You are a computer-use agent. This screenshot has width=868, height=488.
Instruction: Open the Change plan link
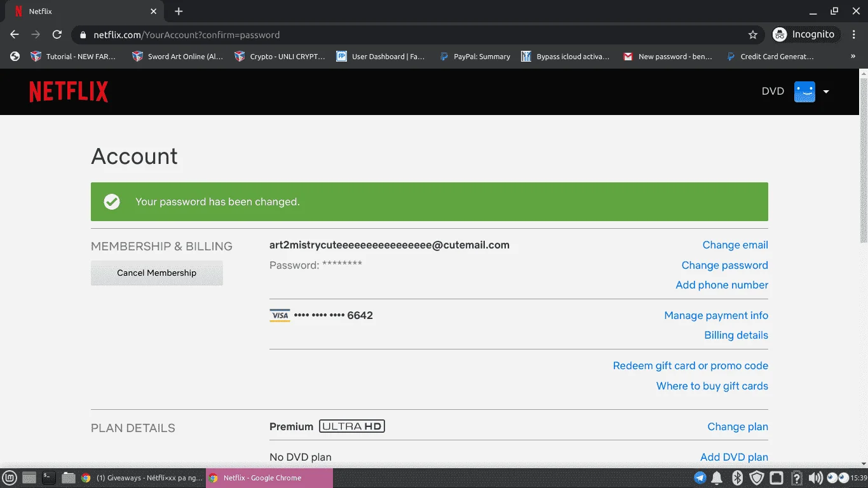pyautogui.click(x=738, y=426)
